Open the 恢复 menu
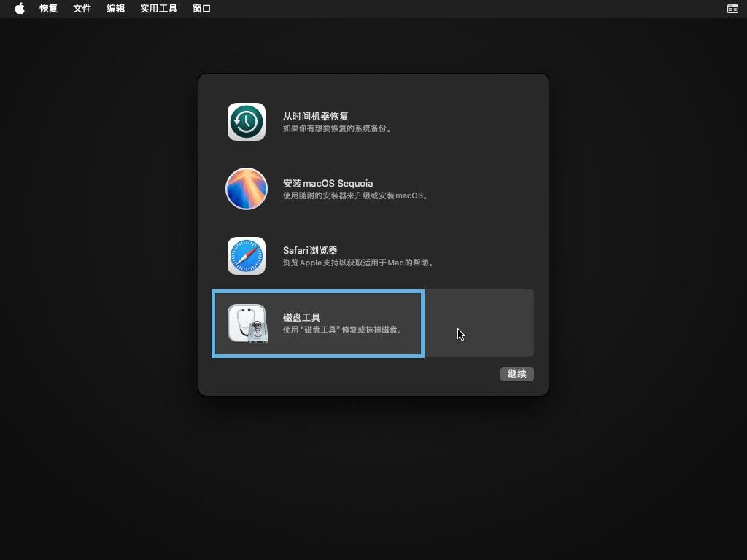 pyautogui.click(x=48, y=9)
